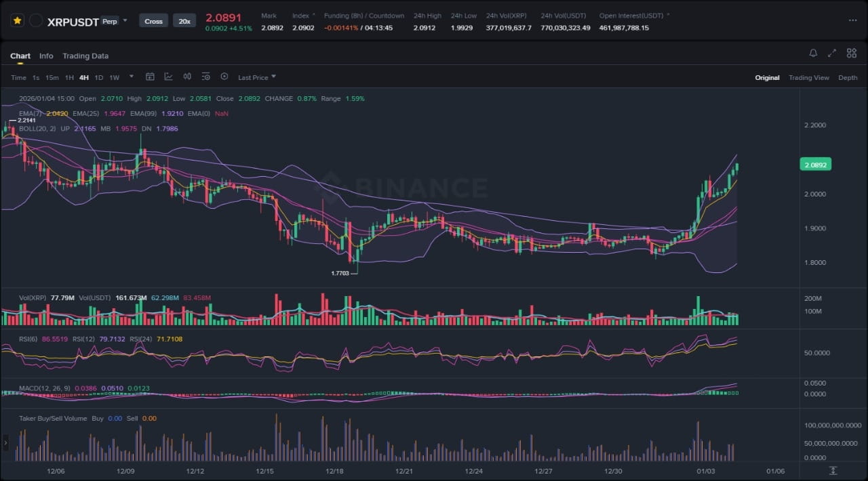Open the grid layout icon
The height and width of the screenshot is (481, 868).
[851, 53]
